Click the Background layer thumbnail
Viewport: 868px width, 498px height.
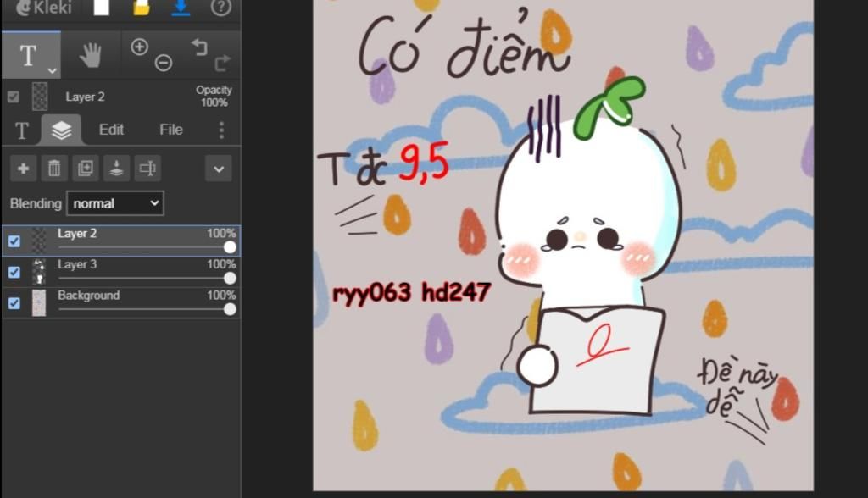pos(39,302)
